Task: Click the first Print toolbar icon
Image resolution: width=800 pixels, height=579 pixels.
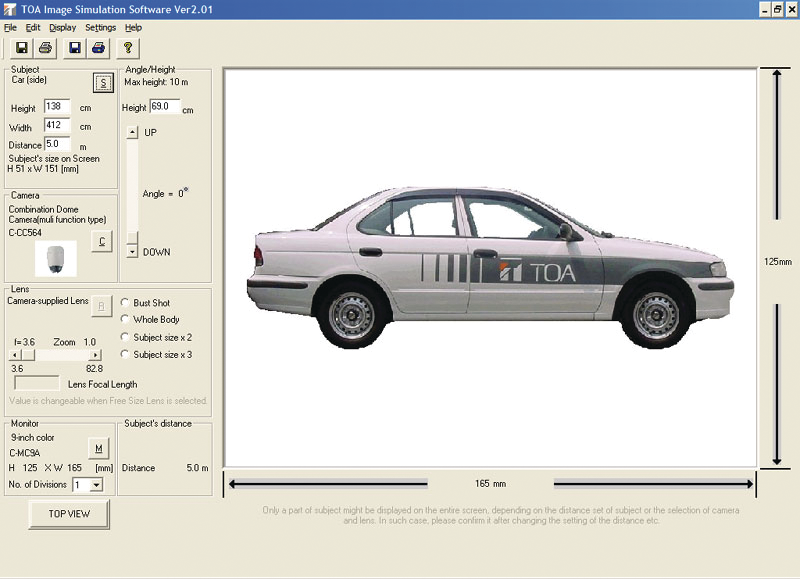Action: coord(47,47)
